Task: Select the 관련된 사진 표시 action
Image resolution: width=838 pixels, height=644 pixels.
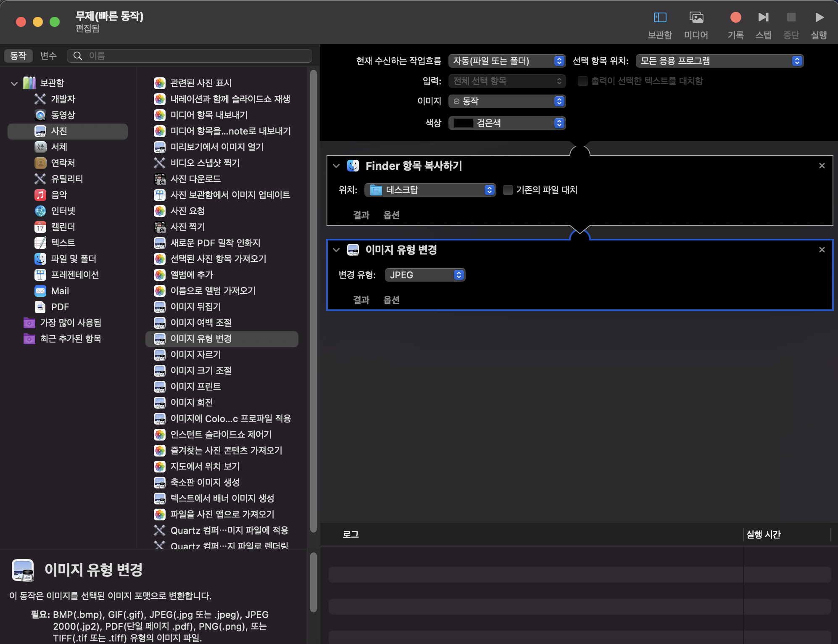Action: (x=222, y=83)
